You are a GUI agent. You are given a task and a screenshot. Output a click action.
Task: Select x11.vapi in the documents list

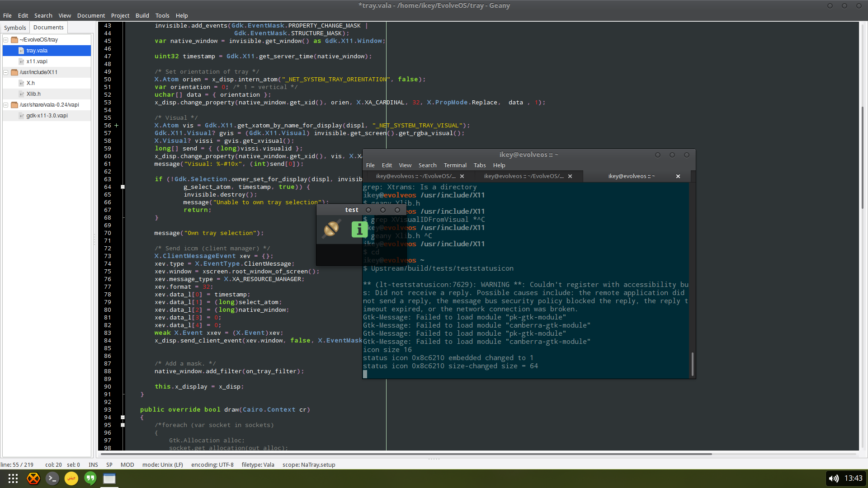pyautogui.click(x=47, y=61)
